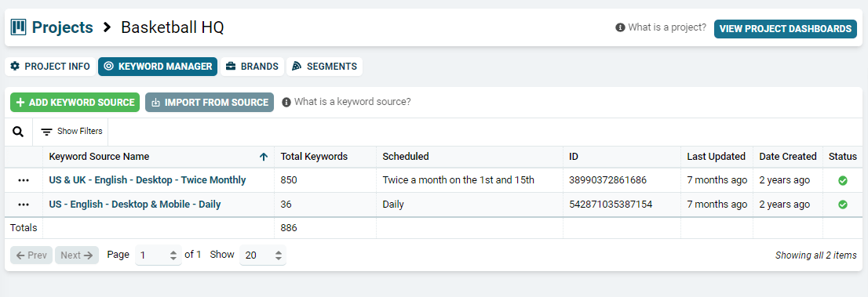
Task: Click the Status column header
Action: pyautogui.click(x=843, y=157)
